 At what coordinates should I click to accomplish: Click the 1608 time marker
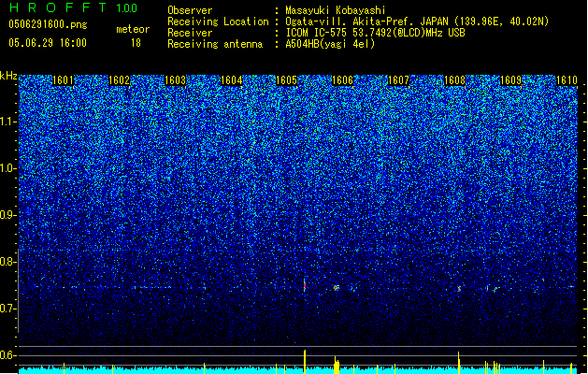click(x=454, y=80)
